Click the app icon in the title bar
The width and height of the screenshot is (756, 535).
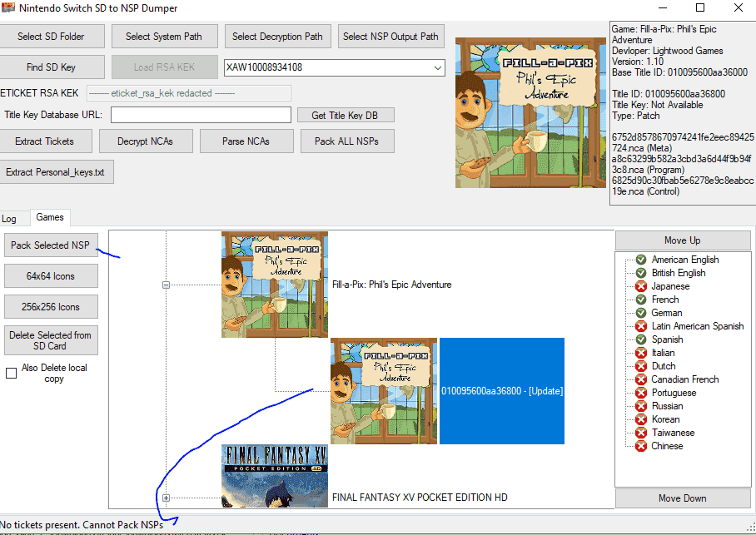pyautogui.click(x=8, y=7)
